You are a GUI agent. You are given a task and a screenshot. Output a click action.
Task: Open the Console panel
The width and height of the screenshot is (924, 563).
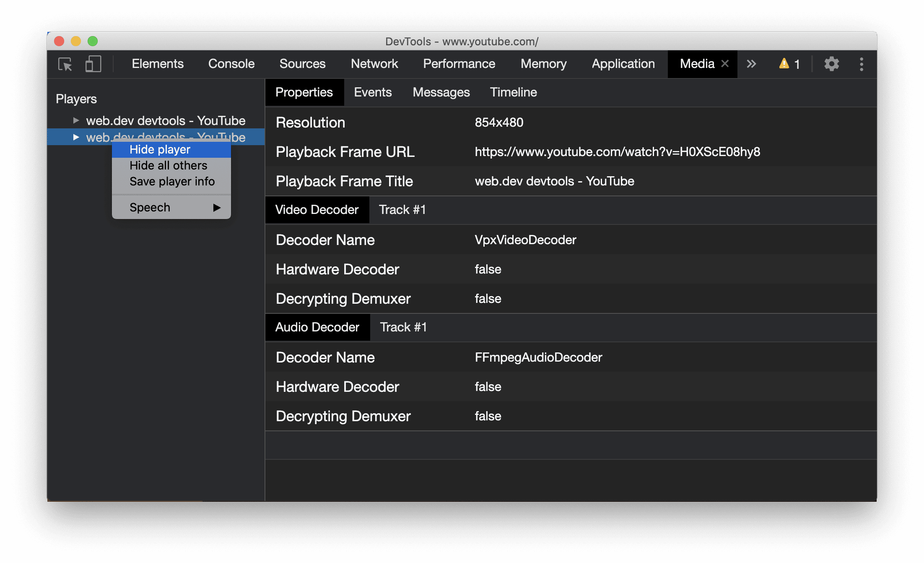231,64
